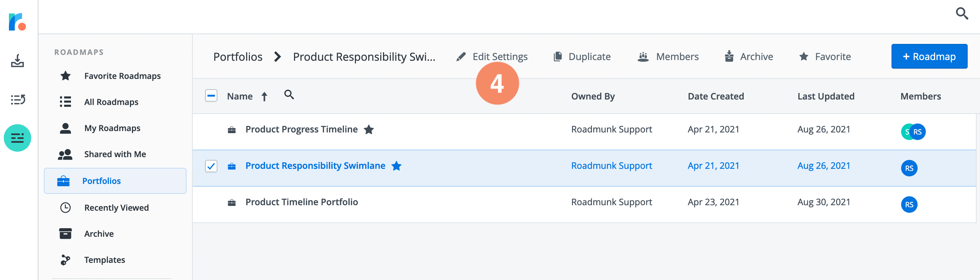Click the clock icon beside Recently Viewed
Image resolution: width=980 pixels, height=280 pixels.
click(65, 208)
